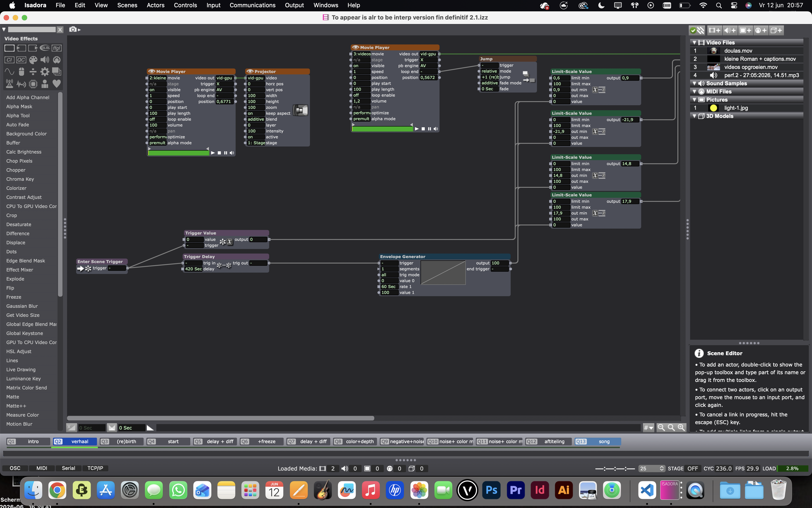Screen dimensions: 812x508
Task: Click the MIDI status button
Action: (x=42, y=468)
